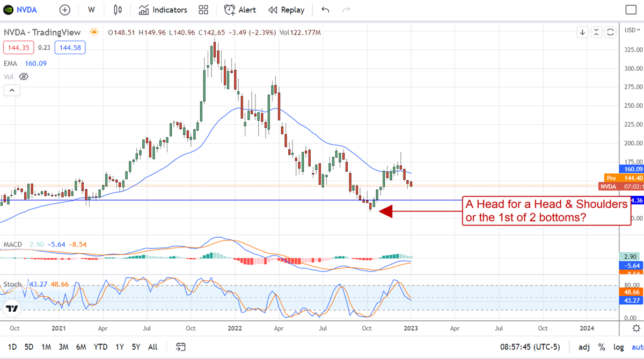Image resolution: width=644 pixels, height=359 pixels.
Task: Click the TradingView logo in chart corner
Action: coord(12,309)
